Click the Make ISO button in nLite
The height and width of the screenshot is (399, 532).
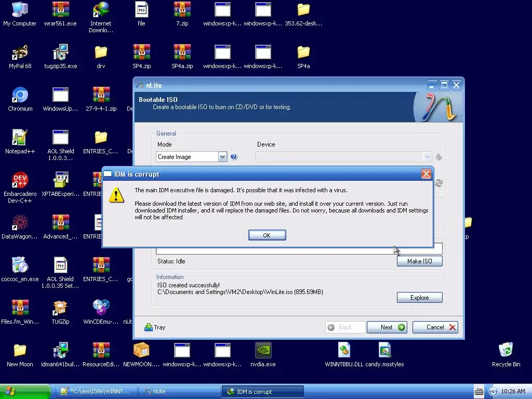tap(419, 261)
